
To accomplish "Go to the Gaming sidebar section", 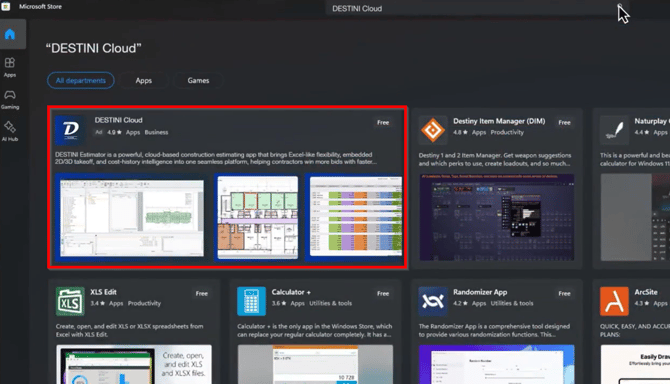I will pyautogui.click(x=10, y=100).
